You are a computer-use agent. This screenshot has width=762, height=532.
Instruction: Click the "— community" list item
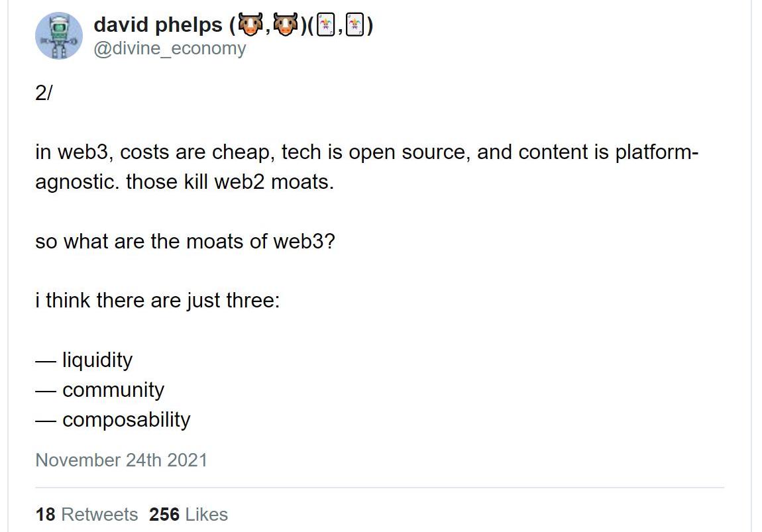99,390
